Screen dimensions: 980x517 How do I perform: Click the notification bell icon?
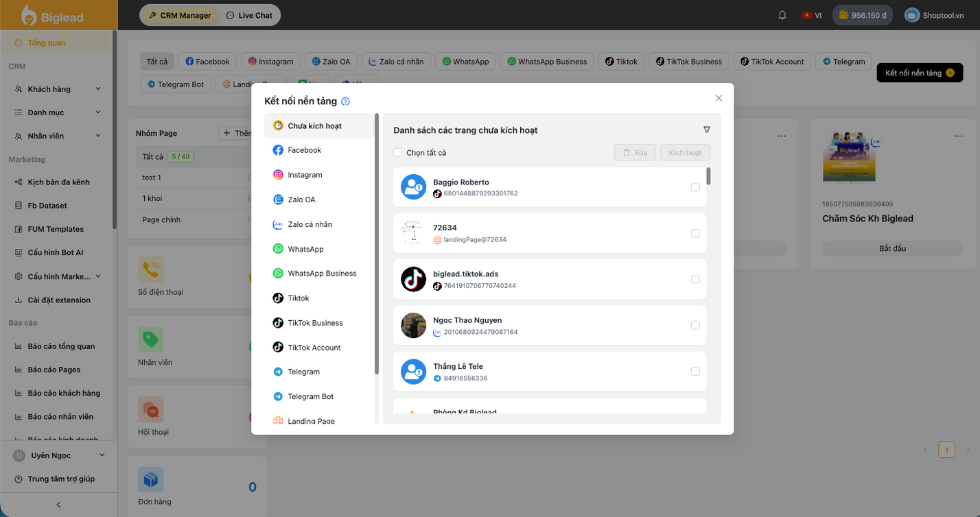coord(782,15)
